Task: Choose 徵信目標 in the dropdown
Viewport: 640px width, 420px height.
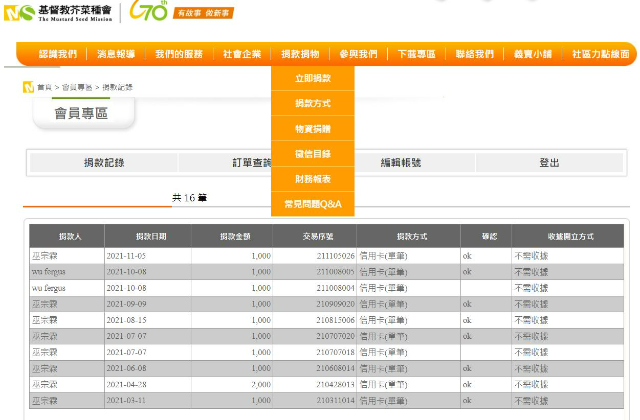Action: click(x=312, y=154)
